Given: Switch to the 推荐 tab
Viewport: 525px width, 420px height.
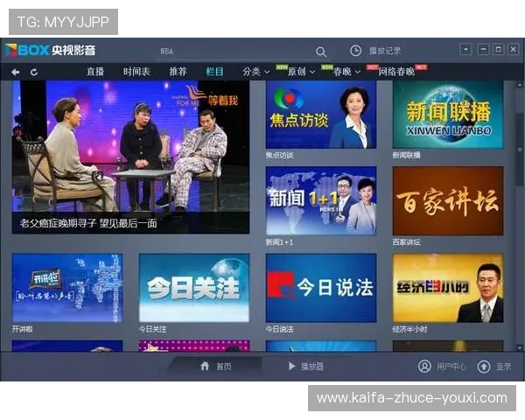Looking at the screenshot, I should [x=178, y=72].
